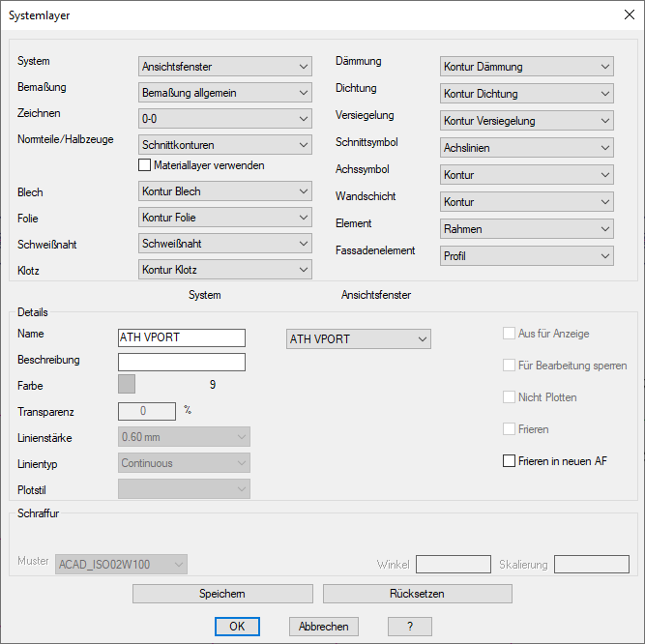Expand the Normteile/Halbzeuge Schnittkonturen dropdown
Image resolution: width=645 pixels, height=644 pixels.
pyautogui.click(x=224, y=145)
